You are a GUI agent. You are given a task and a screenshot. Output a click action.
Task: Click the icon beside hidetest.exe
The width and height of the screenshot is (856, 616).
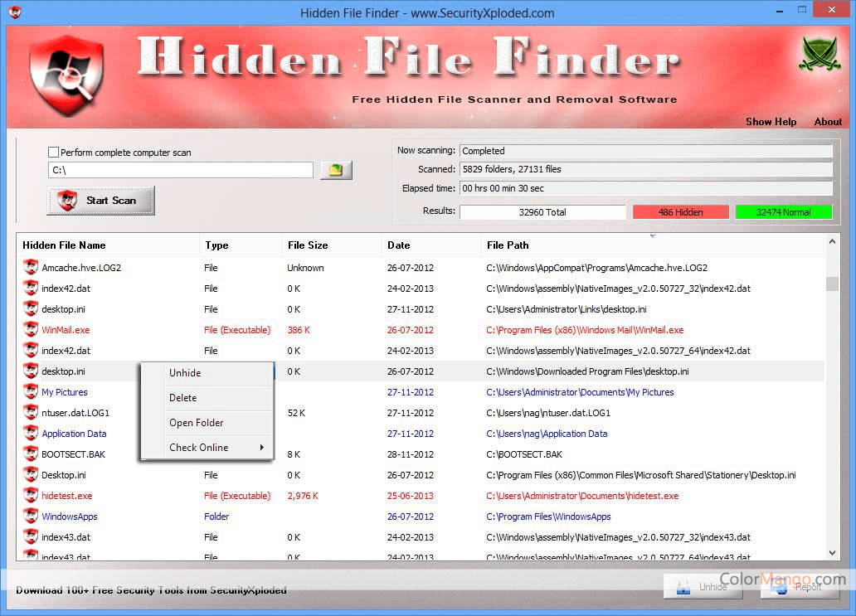point(31,496)
